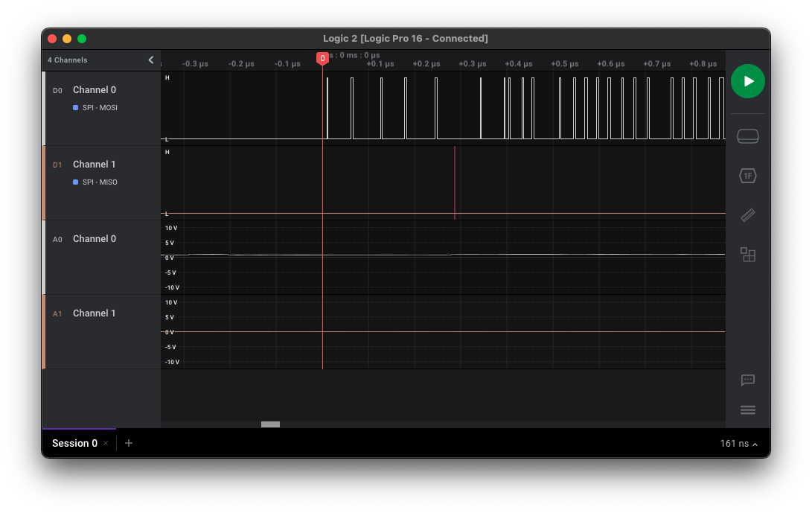This screenshot has height=513, width=812.
Task: Click the 4 Channels header text
Action: (67, 60)
